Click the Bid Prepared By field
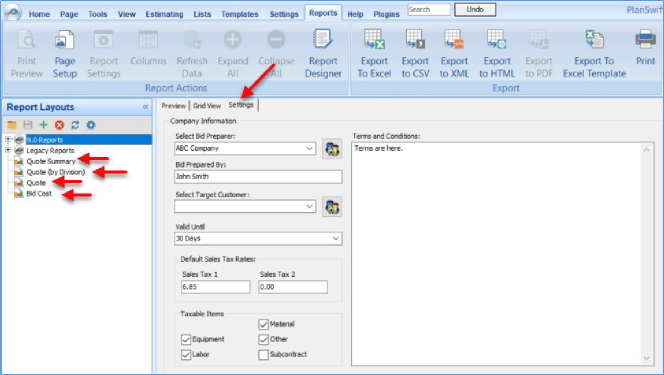664x375 pixels. (258, 176)
